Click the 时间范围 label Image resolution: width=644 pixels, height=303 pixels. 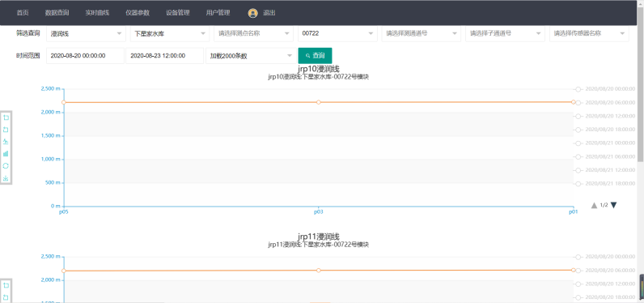point(28,56)
